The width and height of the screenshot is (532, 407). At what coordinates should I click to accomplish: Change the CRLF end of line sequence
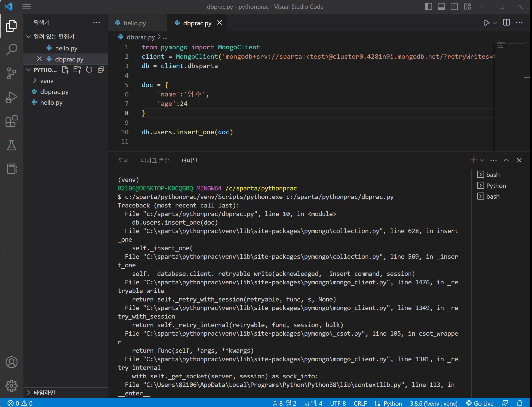click(360, 403)
